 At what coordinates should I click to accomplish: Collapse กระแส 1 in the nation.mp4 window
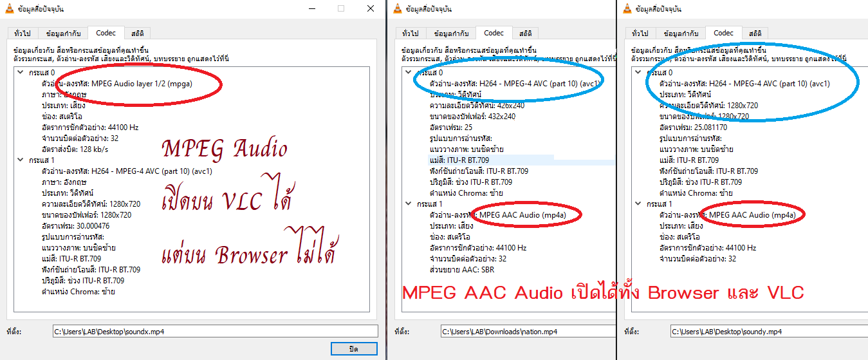pyautogui.click(x=409, y=204)
